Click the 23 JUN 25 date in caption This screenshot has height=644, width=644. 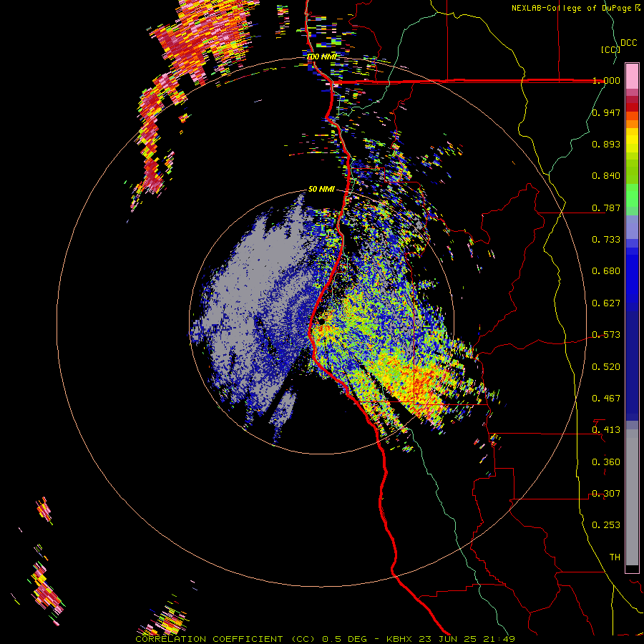448,639
